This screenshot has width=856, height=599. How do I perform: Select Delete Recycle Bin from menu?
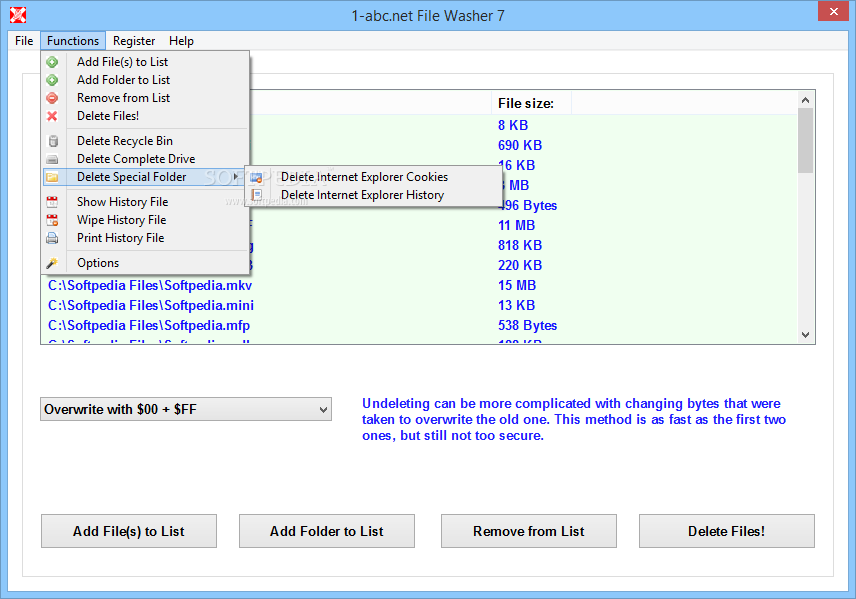pos(145,141)
